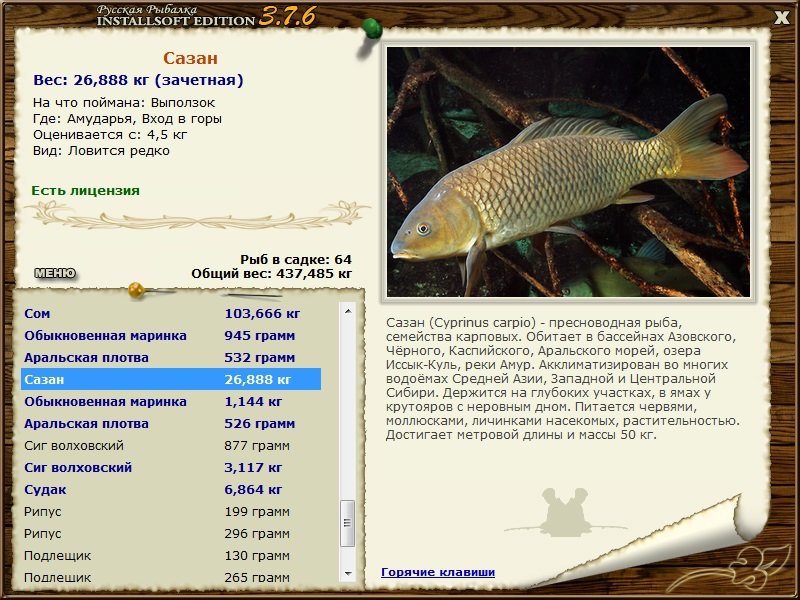Viewport: 800px width, 600px height.
Task: Select the Судак 6,864 кг entry
Action: click(x=171, y=489)
